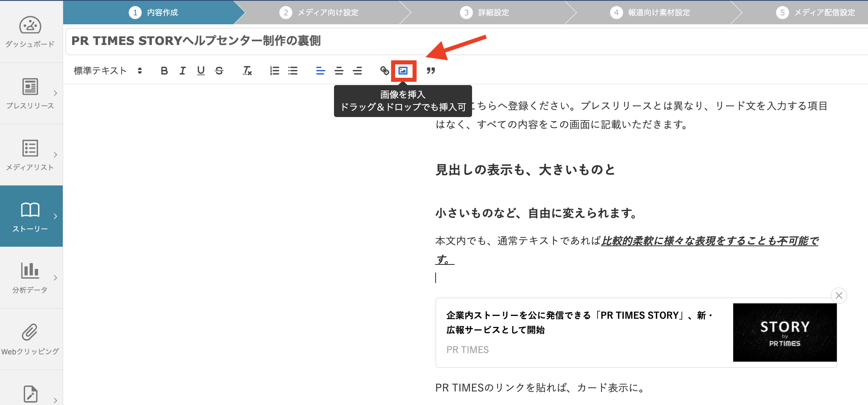Go to step 2 メディア向け設定
868x405 pixels.
point(319,13)
